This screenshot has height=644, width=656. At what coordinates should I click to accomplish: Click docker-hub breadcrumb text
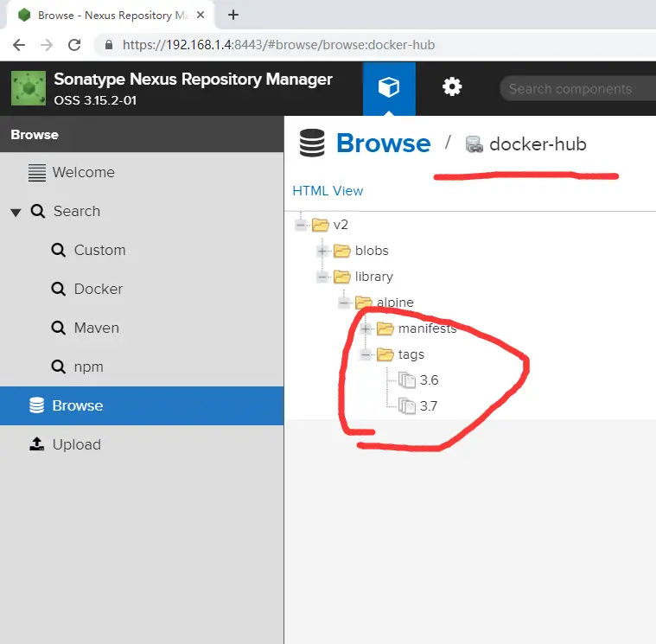(x=538, y=144)
